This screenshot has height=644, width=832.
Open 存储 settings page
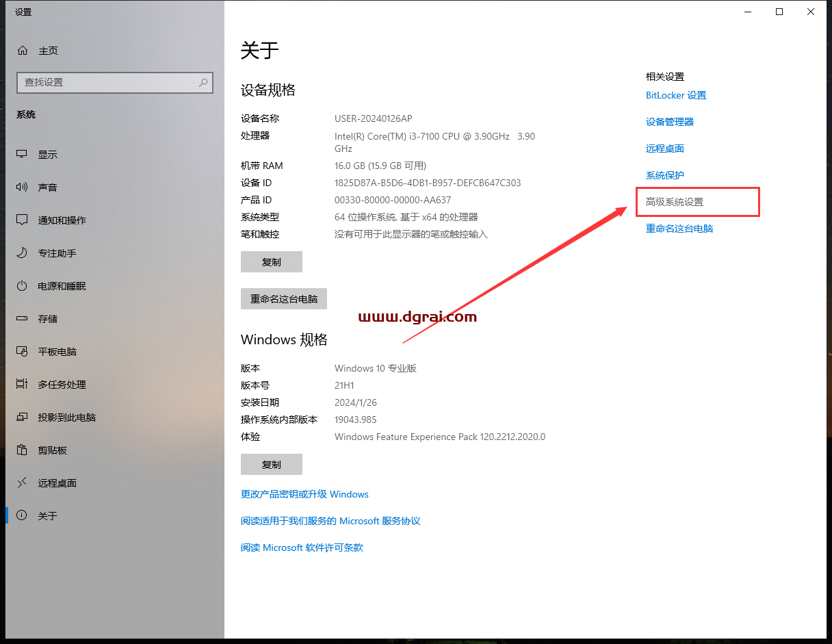point(115,319)
